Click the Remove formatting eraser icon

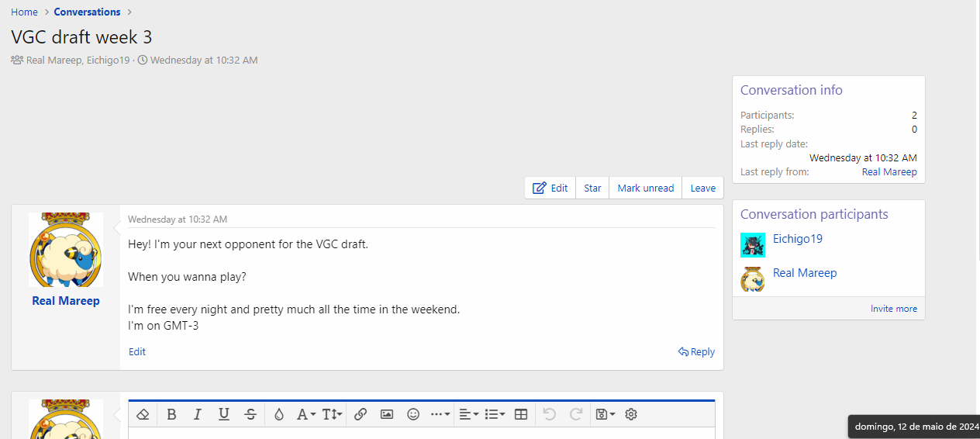[x=142, y=414]
